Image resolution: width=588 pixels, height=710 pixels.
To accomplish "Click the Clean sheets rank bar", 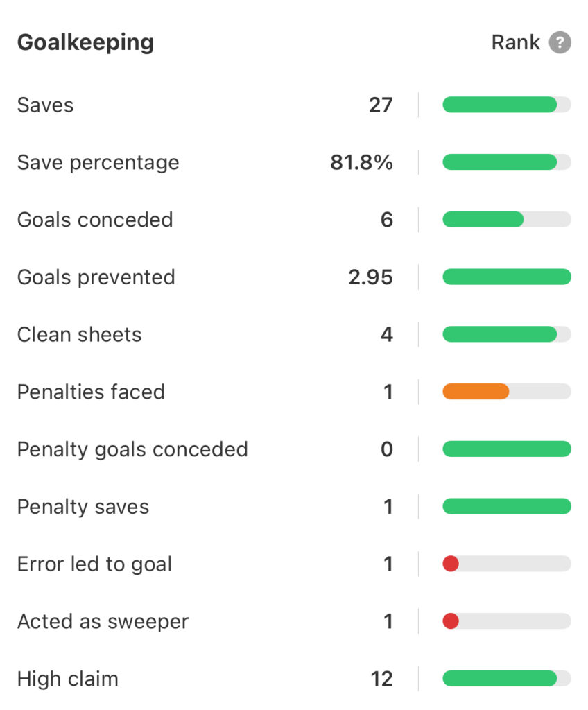I will tap(500, 335).
